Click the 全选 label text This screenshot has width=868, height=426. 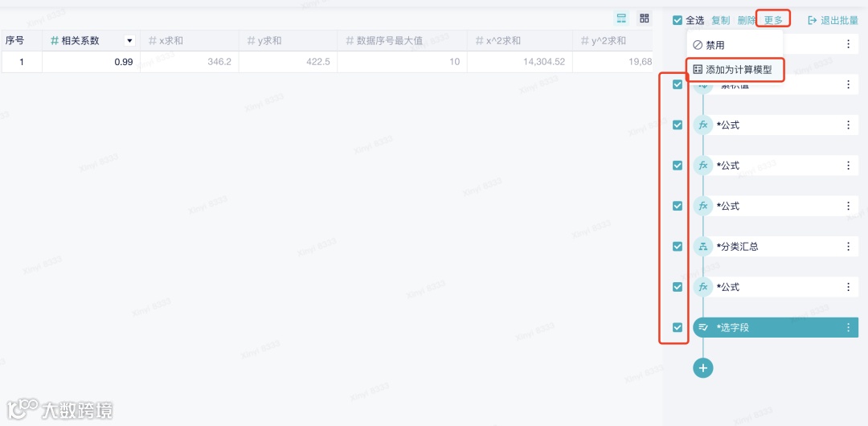click(694, 21)
